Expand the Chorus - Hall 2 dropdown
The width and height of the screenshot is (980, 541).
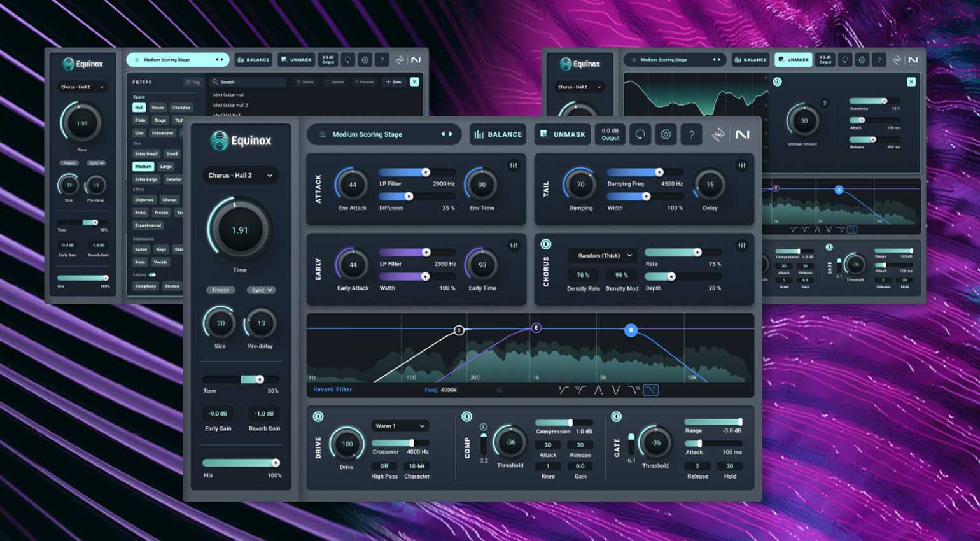pos(240,176)
